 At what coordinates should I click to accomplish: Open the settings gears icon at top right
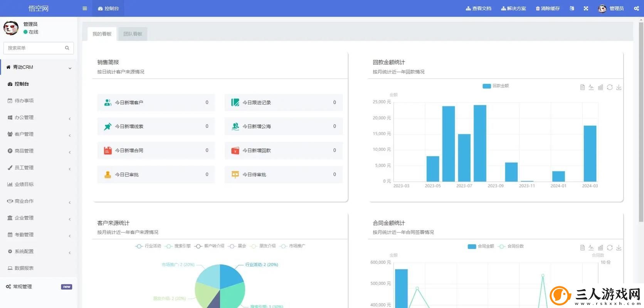[636, 8]
